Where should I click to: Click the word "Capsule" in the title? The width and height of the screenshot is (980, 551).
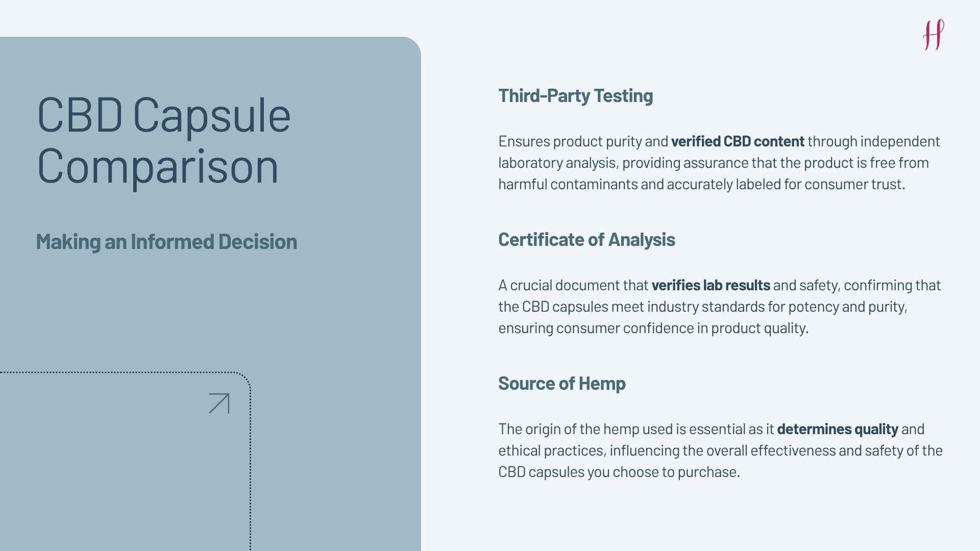click(x=212, y=116)
